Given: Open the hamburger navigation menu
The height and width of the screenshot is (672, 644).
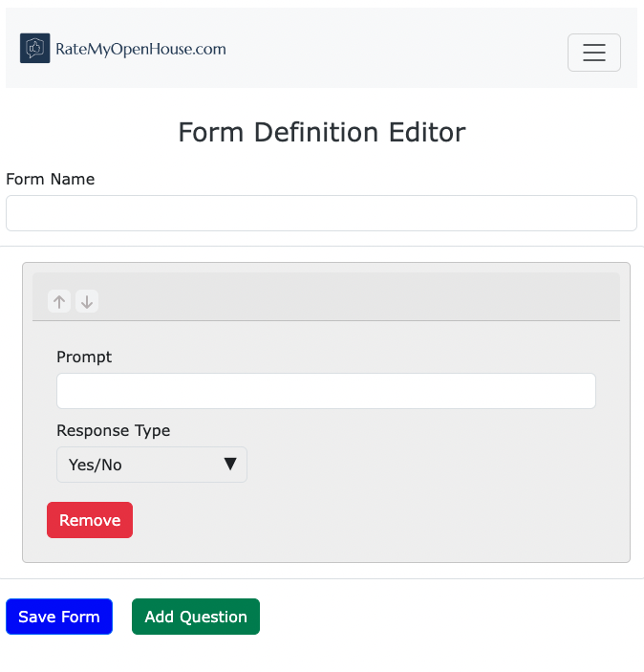Looking at the screenshot, I should (x=593, y=53).
